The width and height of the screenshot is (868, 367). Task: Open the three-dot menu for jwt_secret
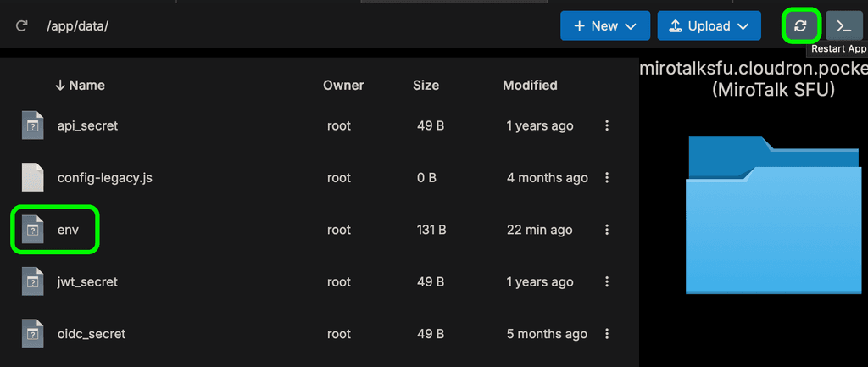pyautogui.click(x=607, y=281)
